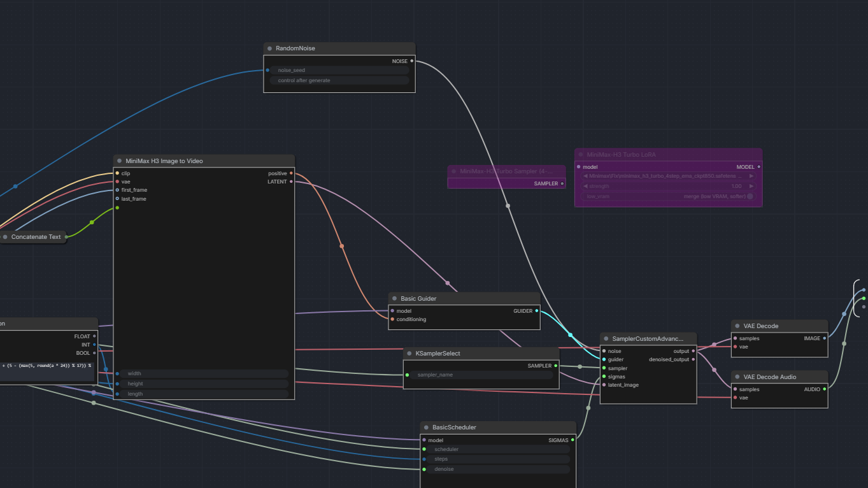Select previous LoRA file with left arrow
The image size is (868, 488).
pos(585,176)
